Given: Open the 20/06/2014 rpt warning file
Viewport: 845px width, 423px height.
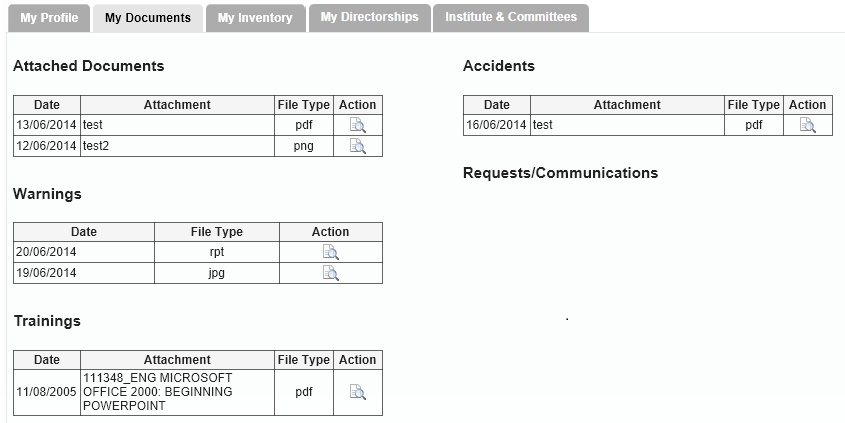Looking at the screenshot, I should [331, 252].
